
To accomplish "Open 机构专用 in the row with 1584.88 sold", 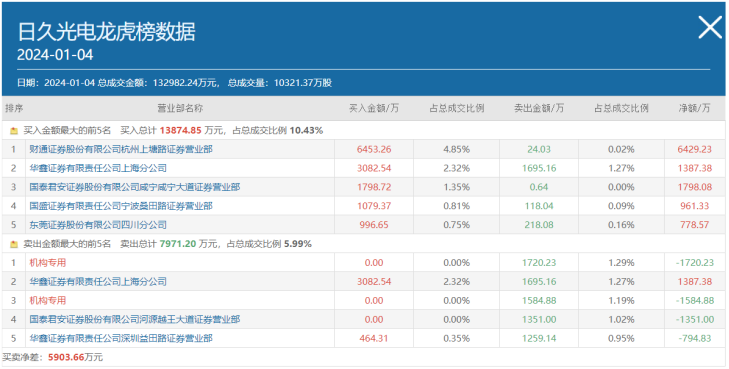I will coord(48,301).
